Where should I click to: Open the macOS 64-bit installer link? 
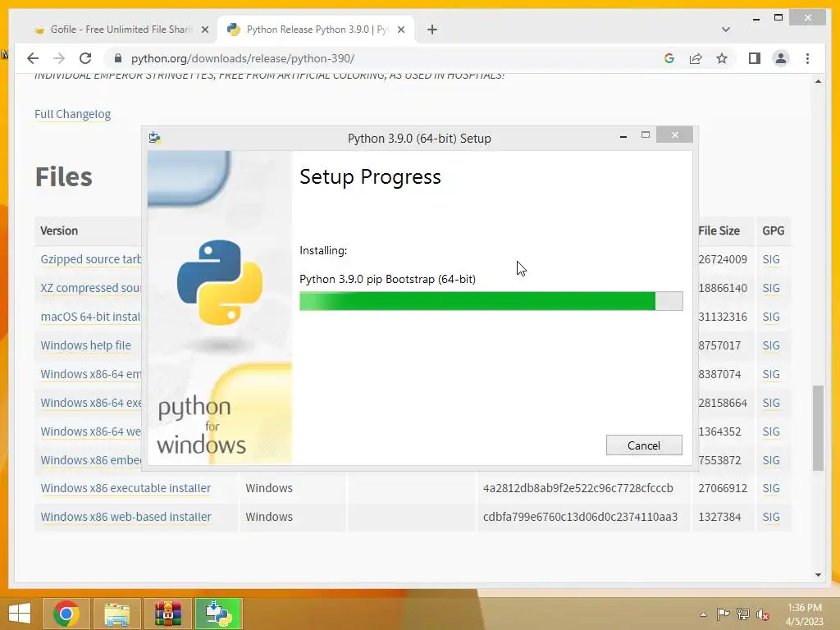coord(90,317)
